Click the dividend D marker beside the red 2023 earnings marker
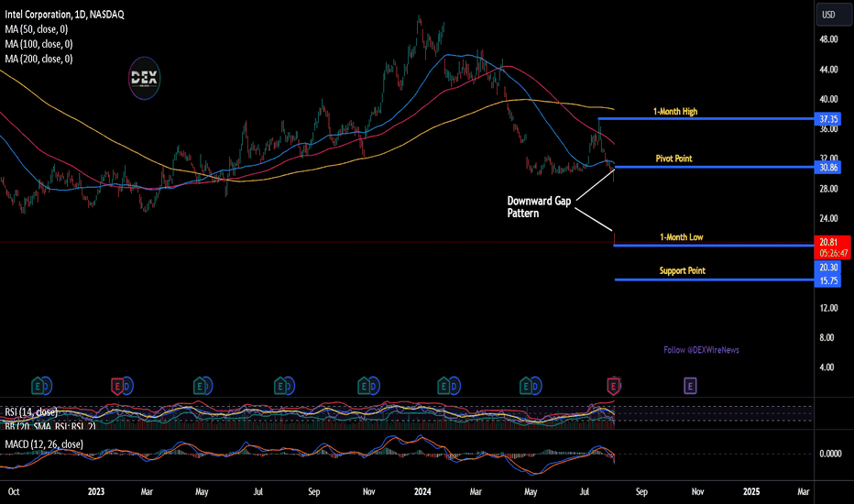Viewport: 854px width, 504px height. 126,387
